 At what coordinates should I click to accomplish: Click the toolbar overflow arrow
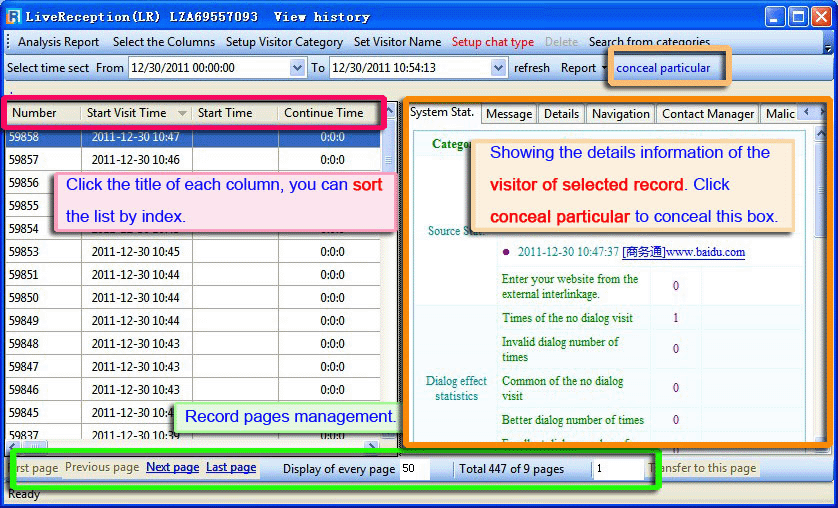828,48
